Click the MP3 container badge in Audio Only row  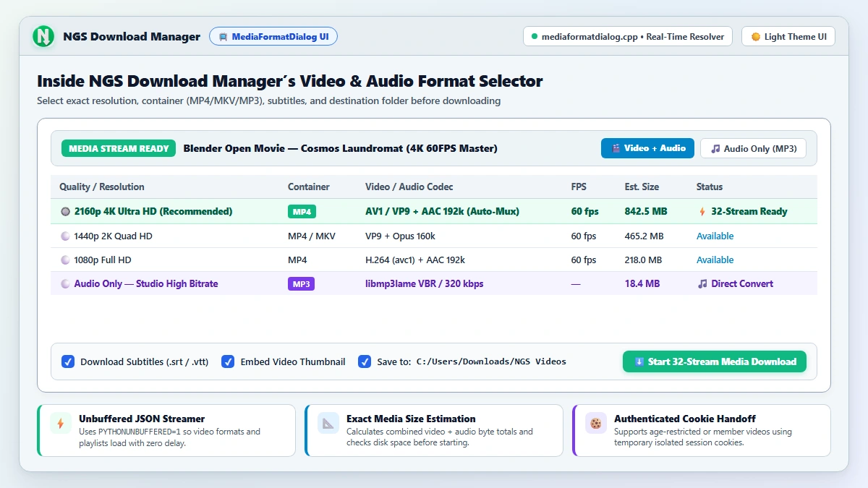pos(301,284)
